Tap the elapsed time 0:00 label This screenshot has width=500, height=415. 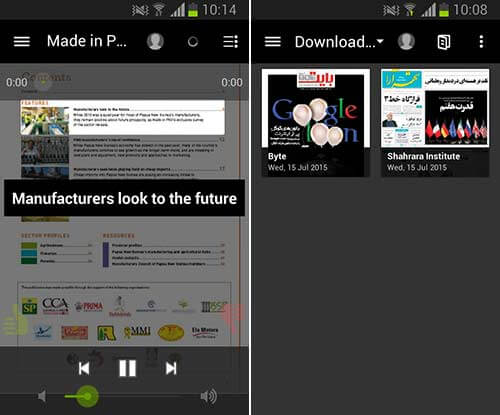coord(17,82)
